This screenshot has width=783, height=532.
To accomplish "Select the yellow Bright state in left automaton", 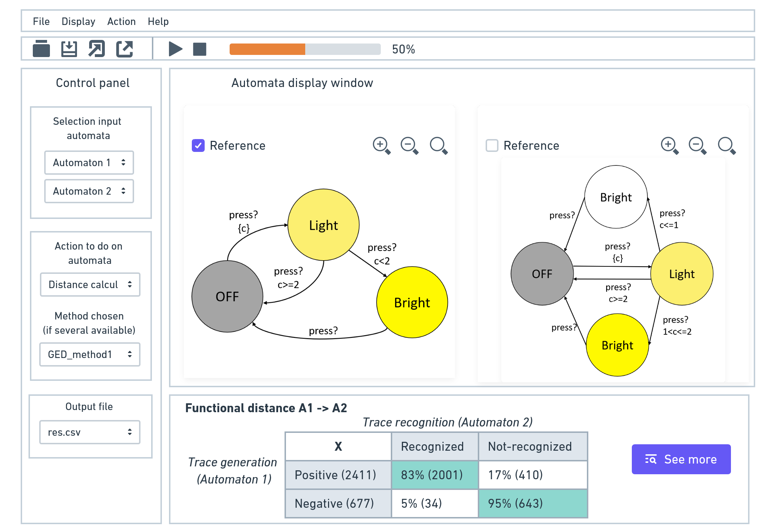I will coord(412,302).
